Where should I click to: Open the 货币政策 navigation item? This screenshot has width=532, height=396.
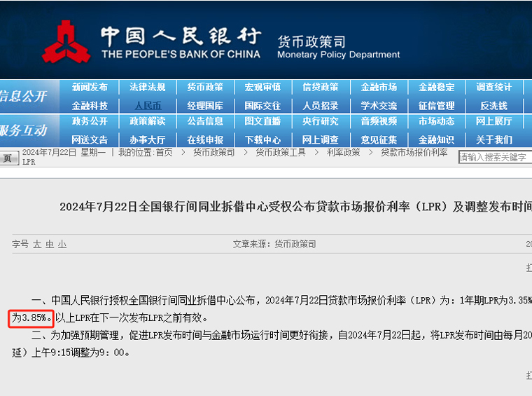205,88
